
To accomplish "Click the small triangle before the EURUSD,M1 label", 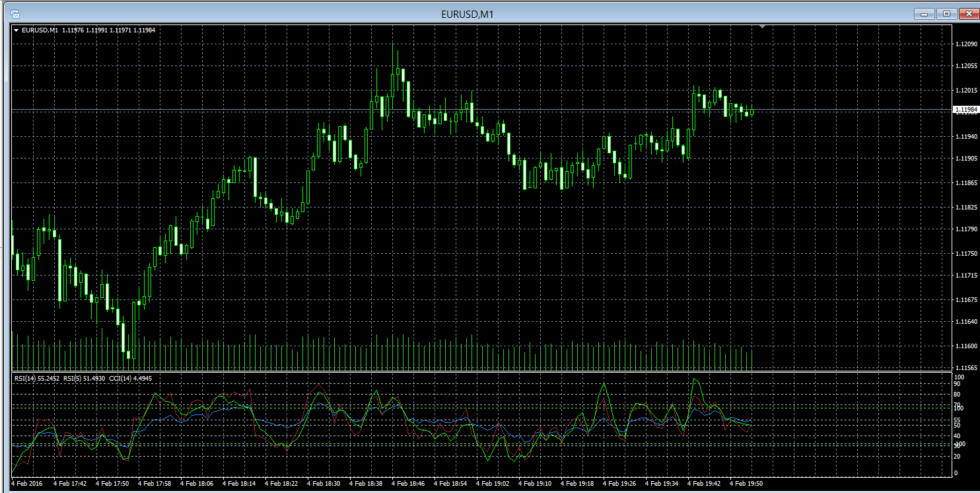I will [17, 30].
